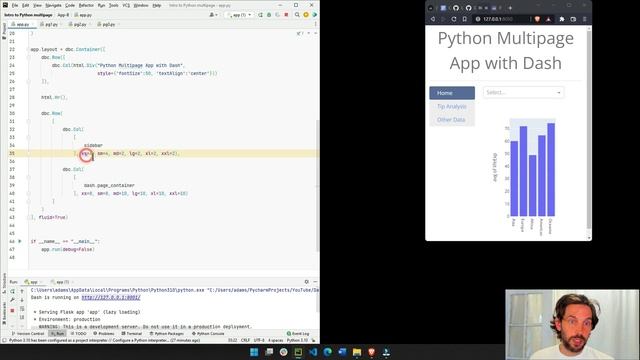Click the UTF-8 encoding indicator
Screen dimensions: 640x360
click(x=259, y=340)
